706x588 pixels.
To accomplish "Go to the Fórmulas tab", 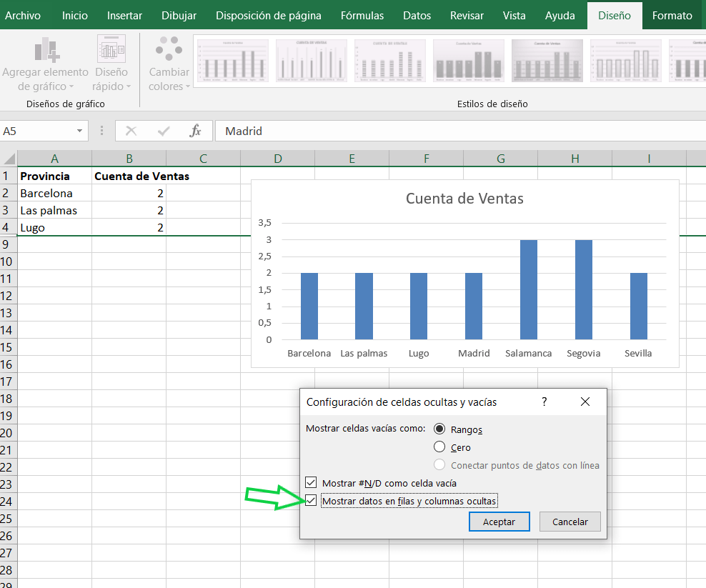I will click(x=362, y=15).
